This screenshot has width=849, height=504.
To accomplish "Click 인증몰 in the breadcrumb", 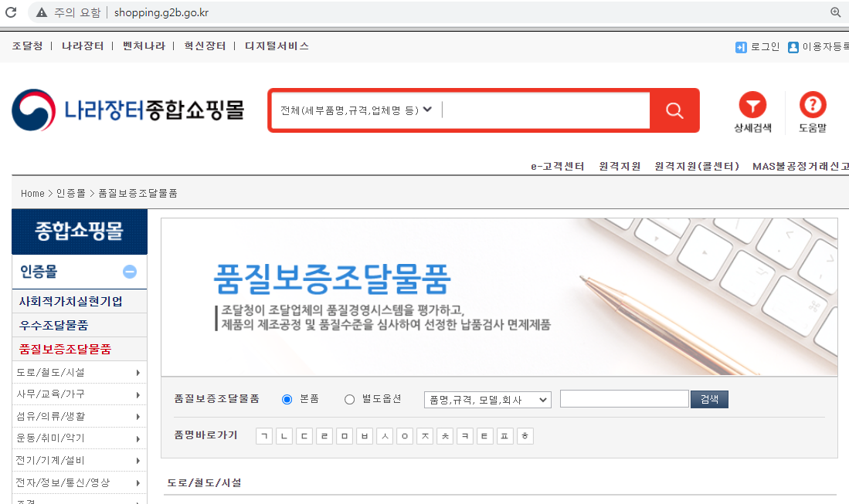I will coord(71,193).
